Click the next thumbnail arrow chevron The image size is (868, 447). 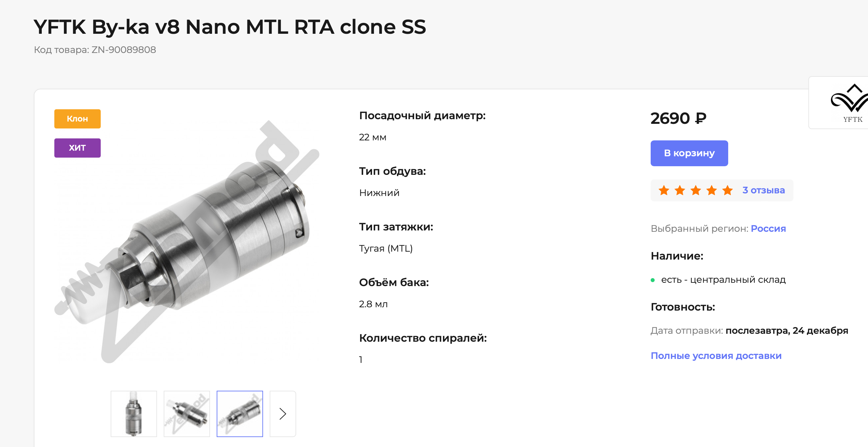click(283, 414)
